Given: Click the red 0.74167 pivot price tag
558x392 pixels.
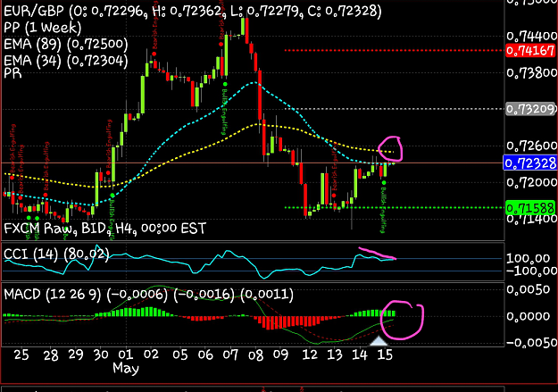Looking at the screenshot, I should point(530,51).
